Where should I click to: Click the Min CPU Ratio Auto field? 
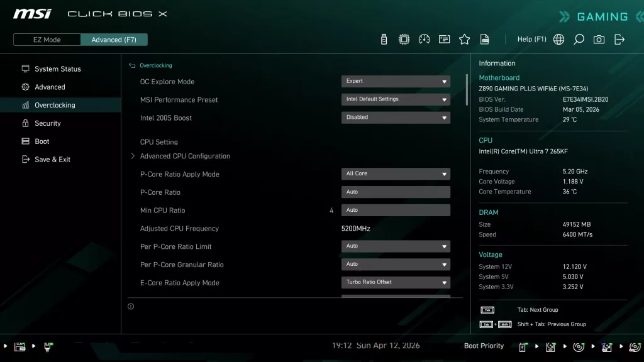pyautogui.click(x=396, y=210)
